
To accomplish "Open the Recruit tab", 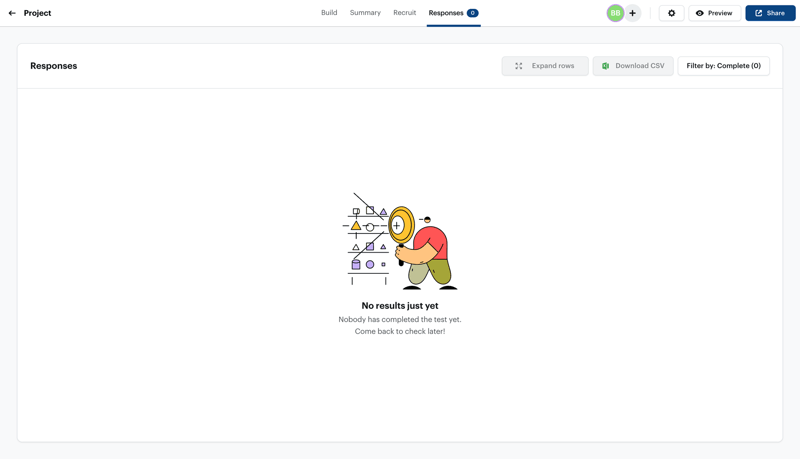I will (404, 13).
